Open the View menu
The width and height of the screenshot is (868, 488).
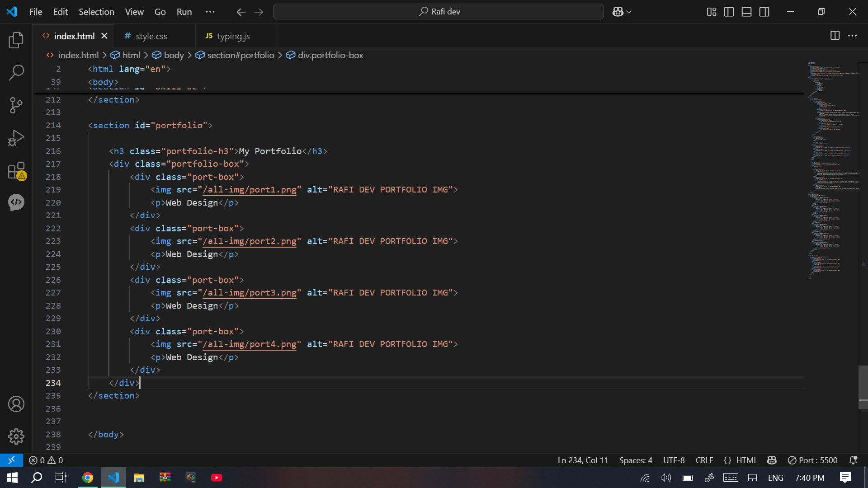coord(134,12)
